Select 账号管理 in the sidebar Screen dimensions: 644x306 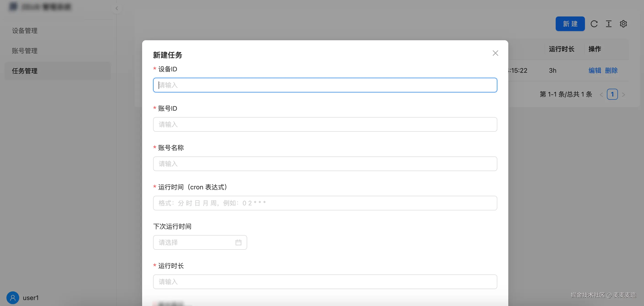click(24, 51)
